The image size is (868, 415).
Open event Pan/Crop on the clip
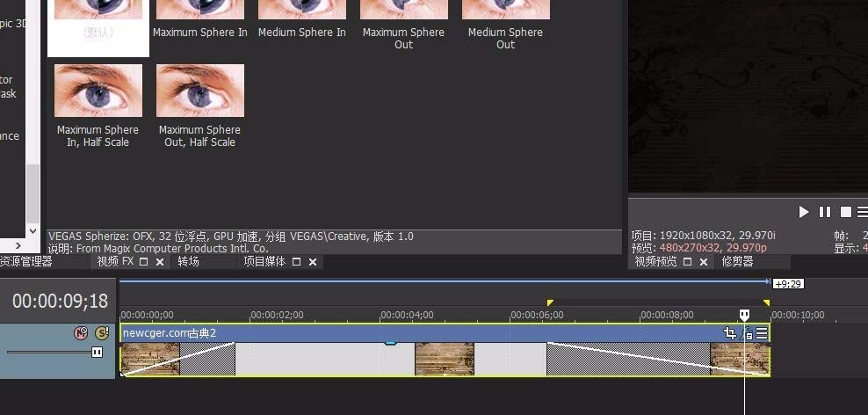click(x=729, y=333)
